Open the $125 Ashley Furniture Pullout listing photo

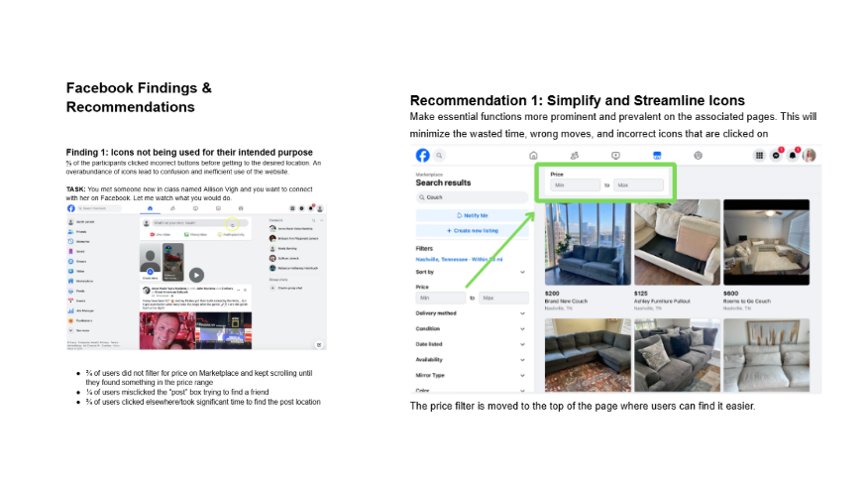coord(677,243)
